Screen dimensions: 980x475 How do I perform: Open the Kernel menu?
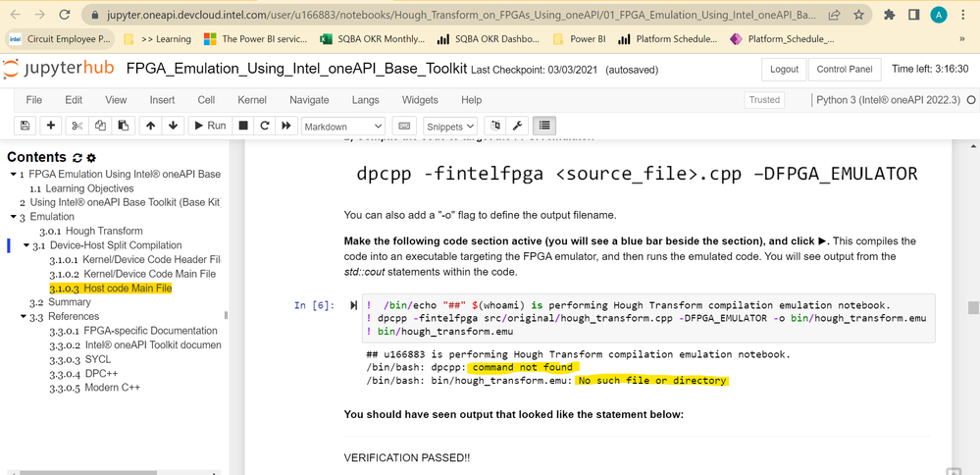click(252, 100)
